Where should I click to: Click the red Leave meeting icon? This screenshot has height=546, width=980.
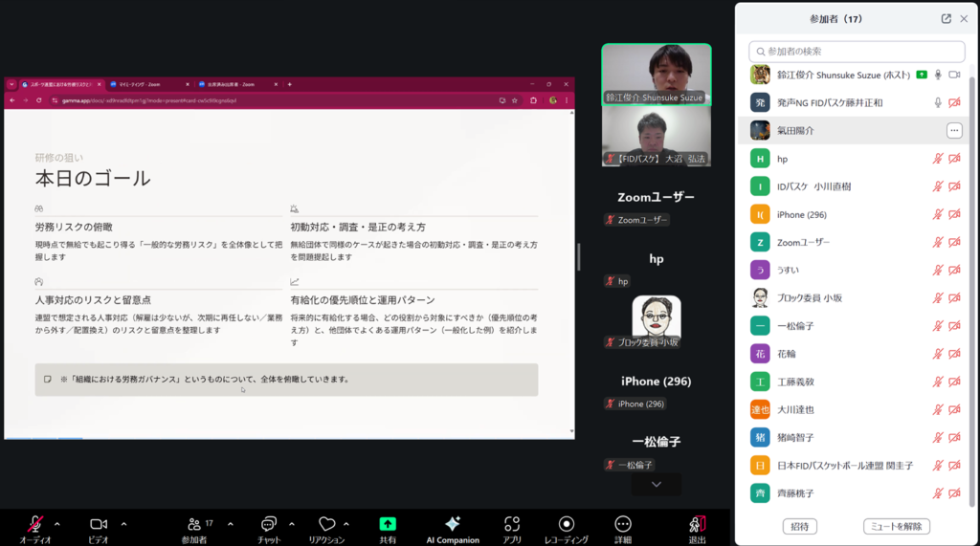[697, 524]
